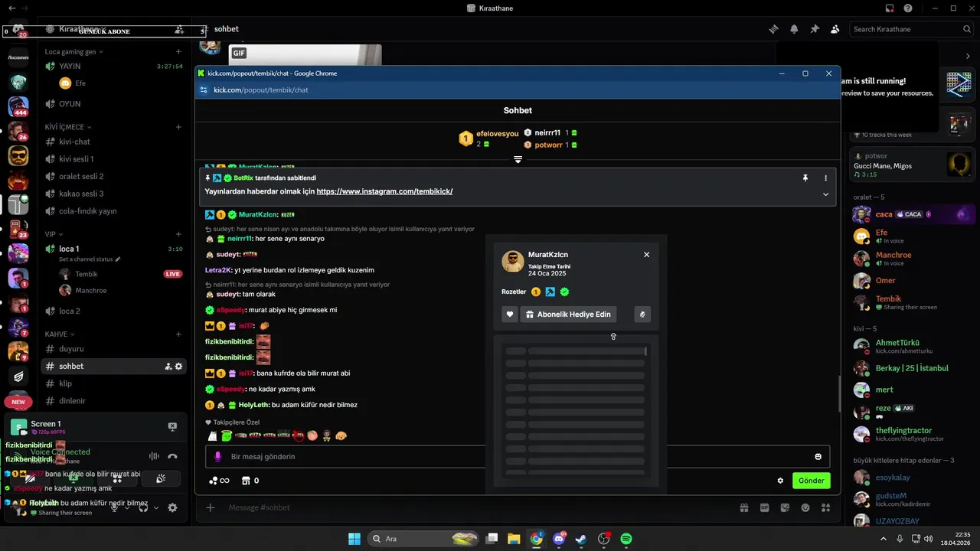Select the kivi-chat text channel

click(74, 142)
